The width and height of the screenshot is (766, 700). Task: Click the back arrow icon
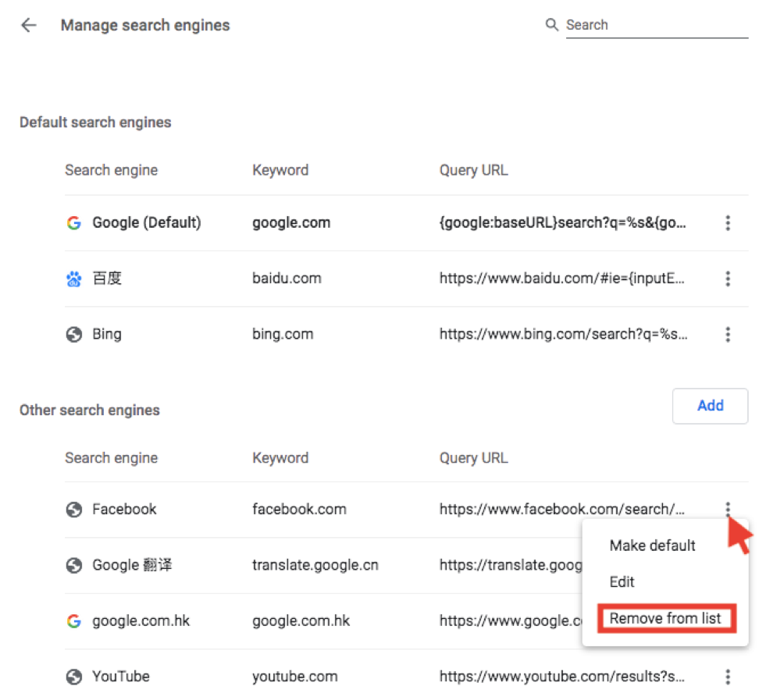coord(29,25)
